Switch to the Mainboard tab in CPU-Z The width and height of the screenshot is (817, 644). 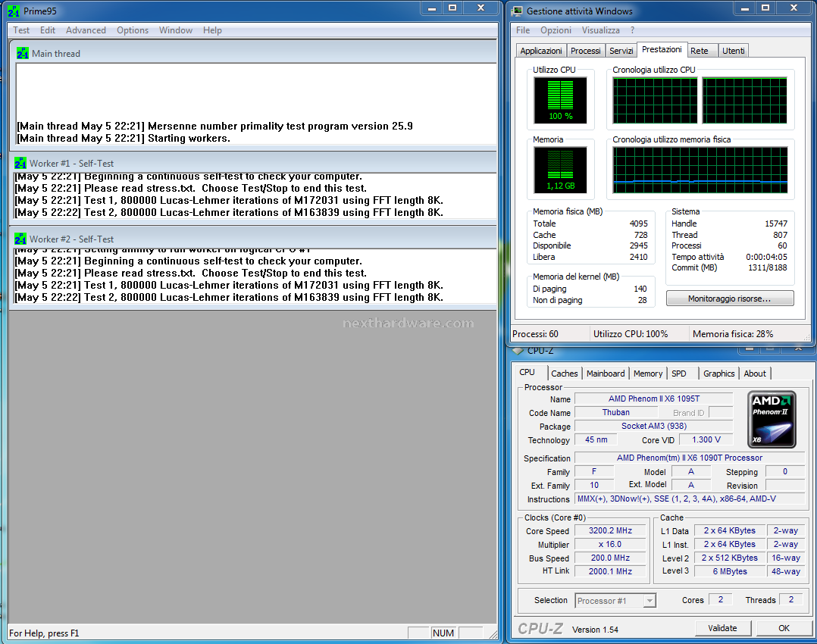[606, 374]
